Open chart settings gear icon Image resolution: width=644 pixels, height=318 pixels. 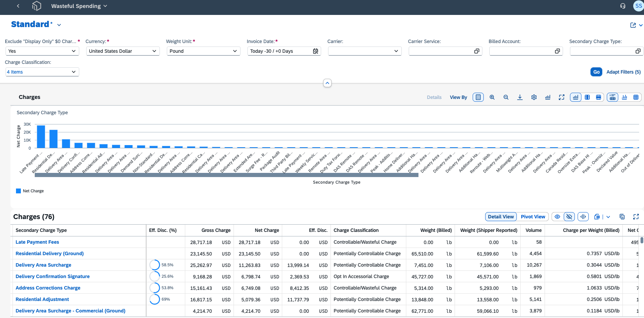[x=534, y=98]
